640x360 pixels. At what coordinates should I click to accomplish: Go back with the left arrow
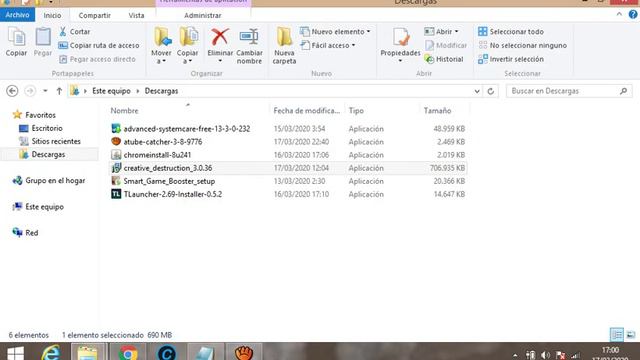point(12,91)
